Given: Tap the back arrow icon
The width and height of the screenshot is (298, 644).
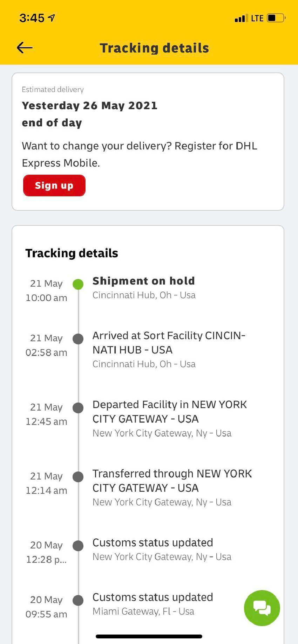Looking at the screenshot, I should [25, 48].
